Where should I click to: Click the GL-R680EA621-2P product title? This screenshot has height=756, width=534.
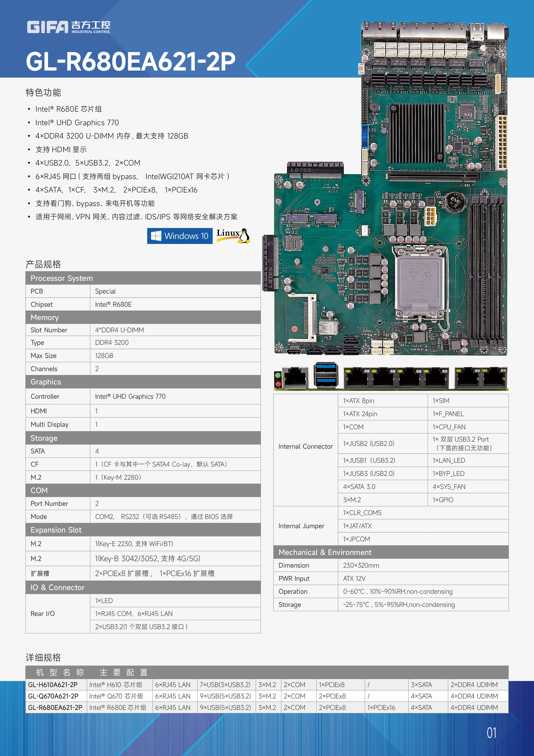pyautogui.click(x=131, y=62)
